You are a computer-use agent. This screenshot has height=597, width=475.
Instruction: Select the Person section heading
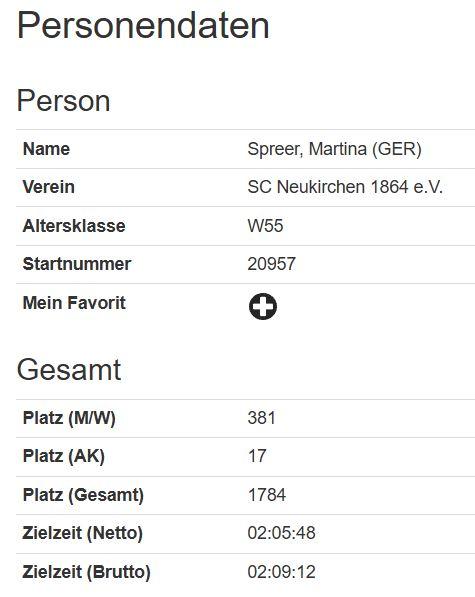64,101
